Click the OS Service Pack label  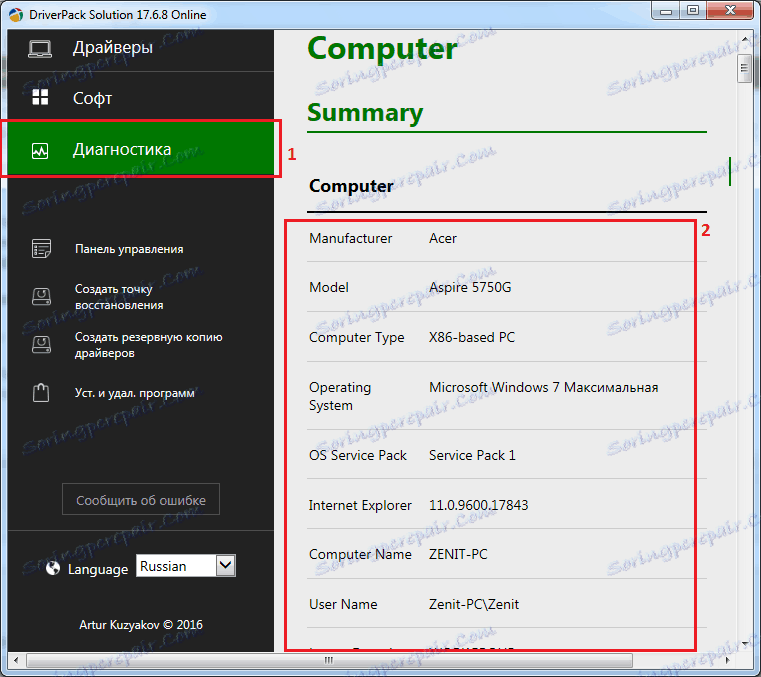pyautogui.click(x=358, y=455)
